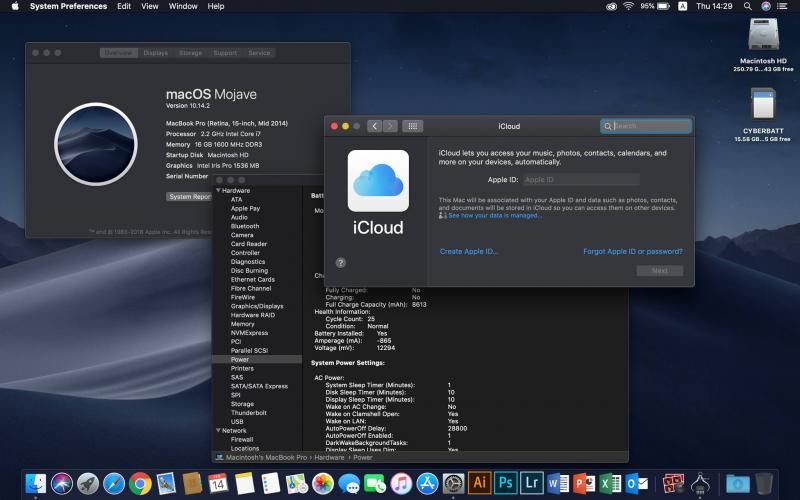The width and height of the screenshot is (800, 500).
Task: Open Finder from the Dock
Action: click(36, 484)
